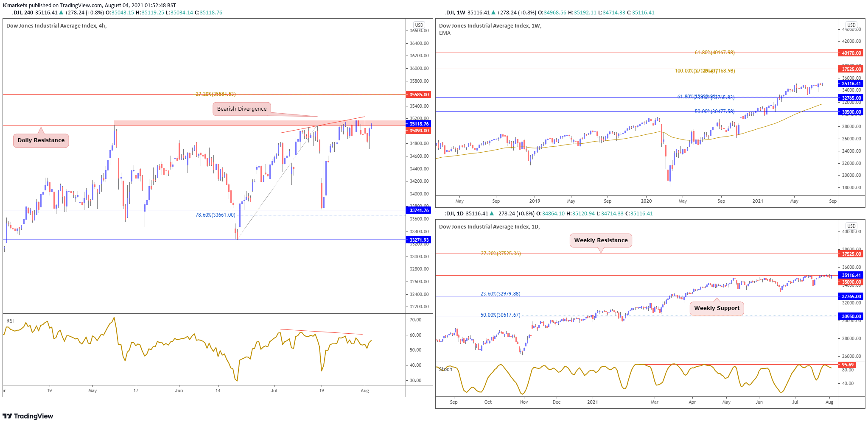This screenshot has width=868, height=424.
Task: Click the :DJI, 1D symbol header
Action: (455, 214)
